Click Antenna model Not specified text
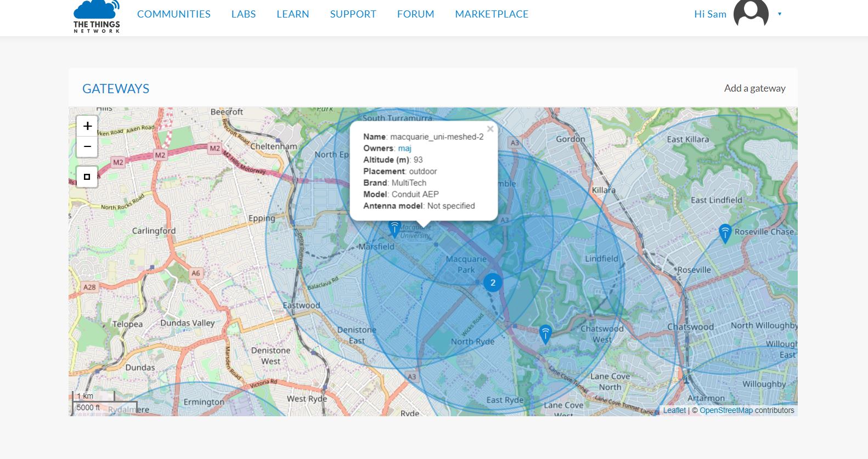Viewport: 868px width, 459px height. (419, 206)
